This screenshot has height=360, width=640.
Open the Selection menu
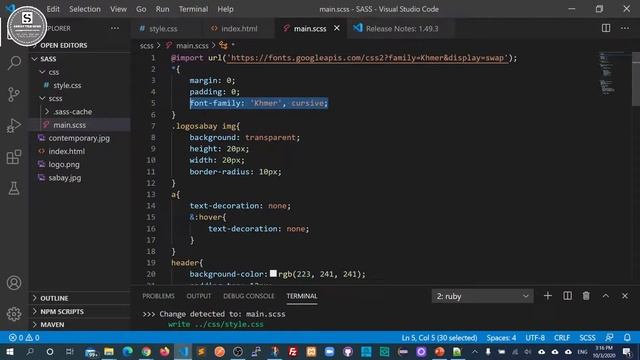(x=84, y=9)
